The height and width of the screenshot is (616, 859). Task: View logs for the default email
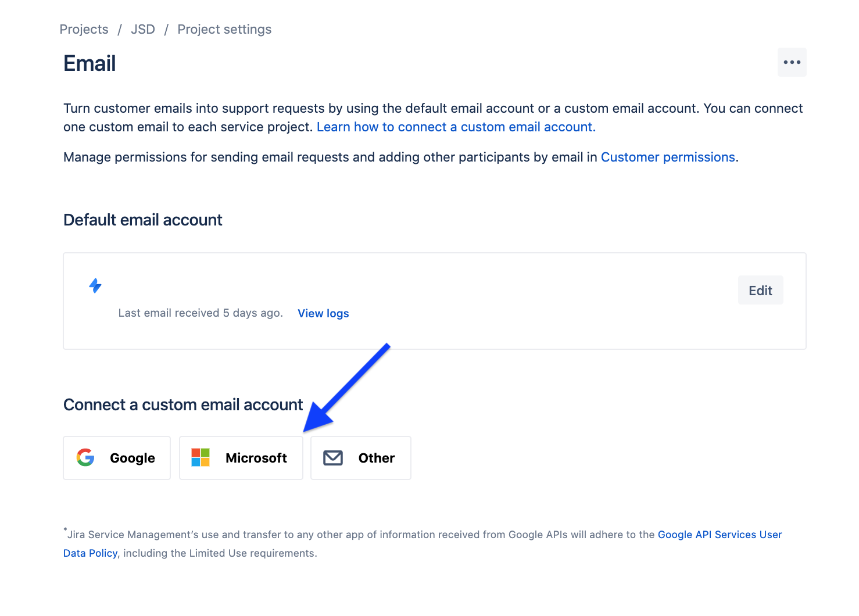[x=323, y=313]
